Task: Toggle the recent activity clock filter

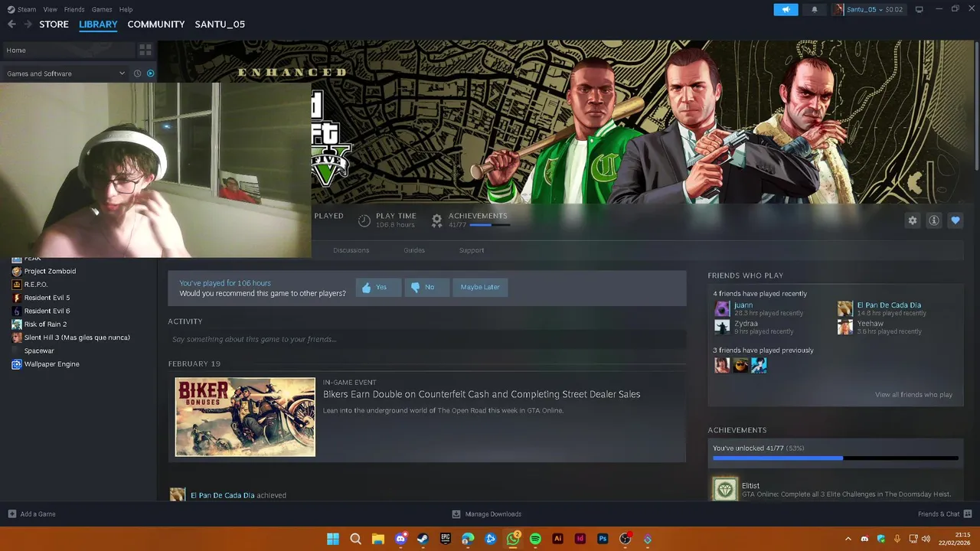Action: [x=138, y=73]
